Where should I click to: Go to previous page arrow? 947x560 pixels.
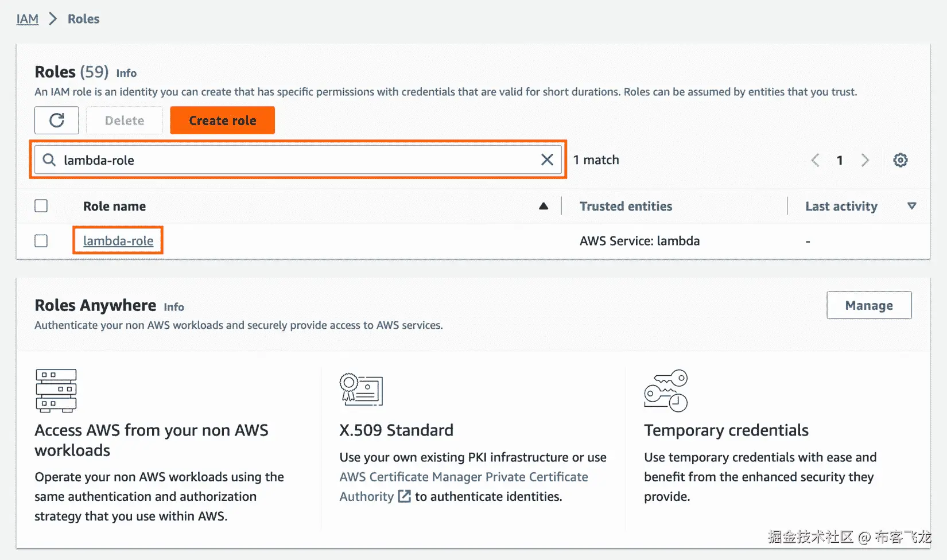click(x=815, y=160)
